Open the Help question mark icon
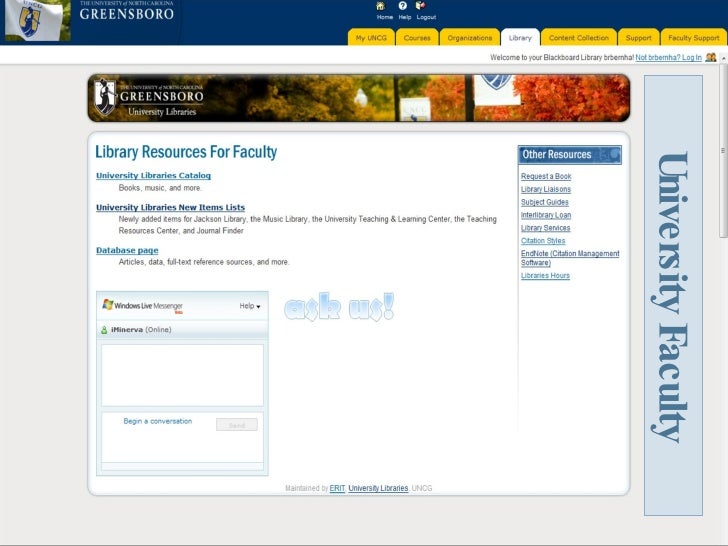 click(403, 6)
